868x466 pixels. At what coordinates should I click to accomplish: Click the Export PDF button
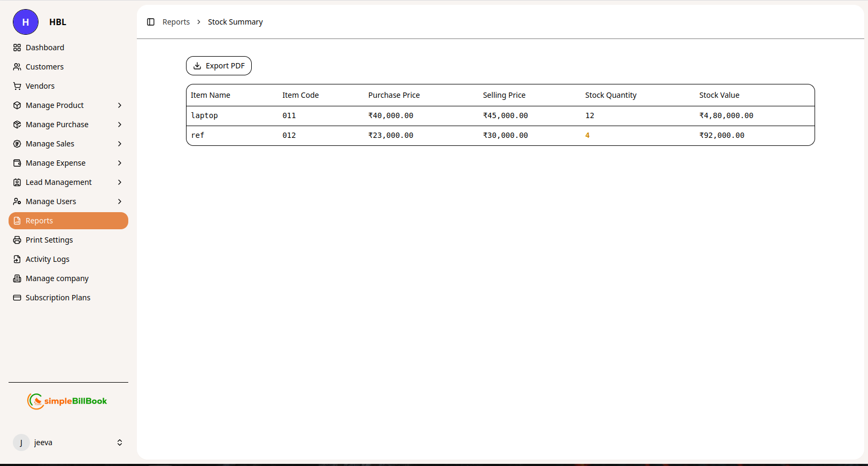219,66
